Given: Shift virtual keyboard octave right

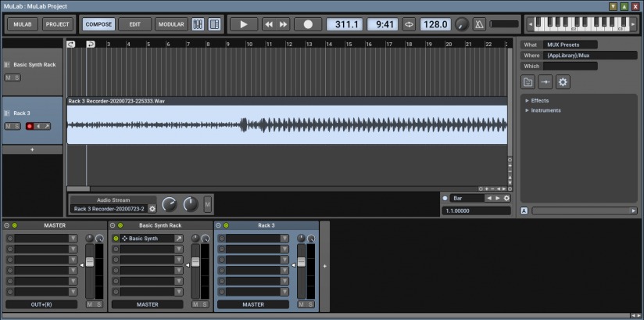Looking at the screenshot, I should (x=632, y=24).
